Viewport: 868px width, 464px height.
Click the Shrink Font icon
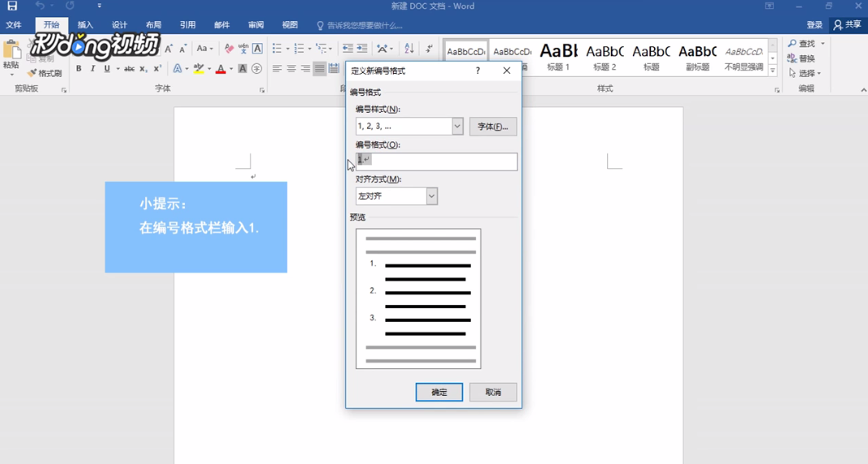pyautogui.click(x=182, y=49)
